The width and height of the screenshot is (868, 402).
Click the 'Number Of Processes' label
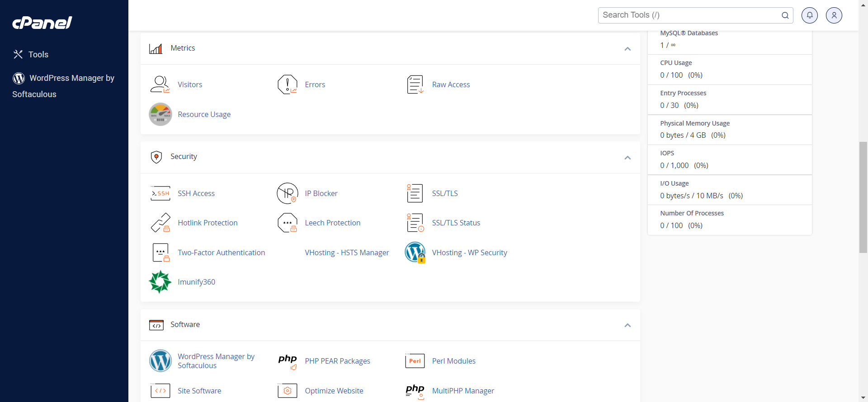click(x=692, y=213)
